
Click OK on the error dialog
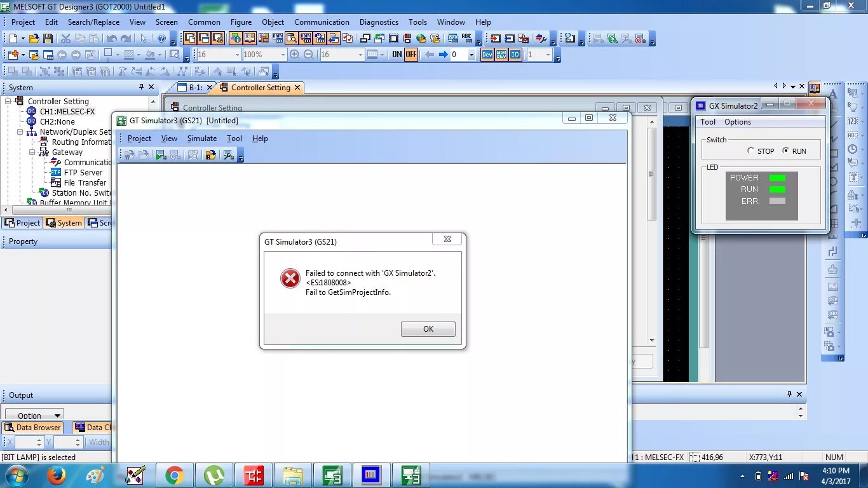point(428,329)
